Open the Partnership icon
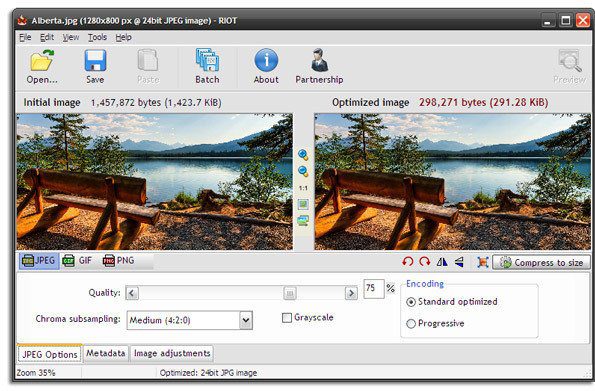 (320, 60)
